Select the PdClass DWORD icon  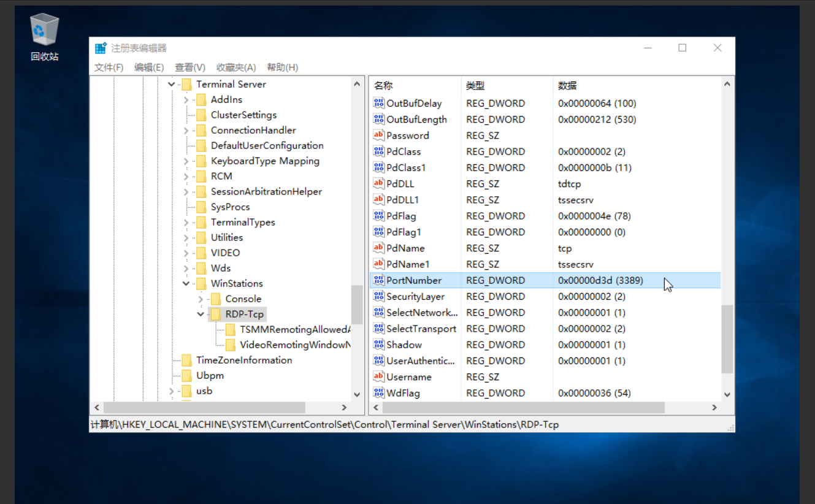coord(379,151)
